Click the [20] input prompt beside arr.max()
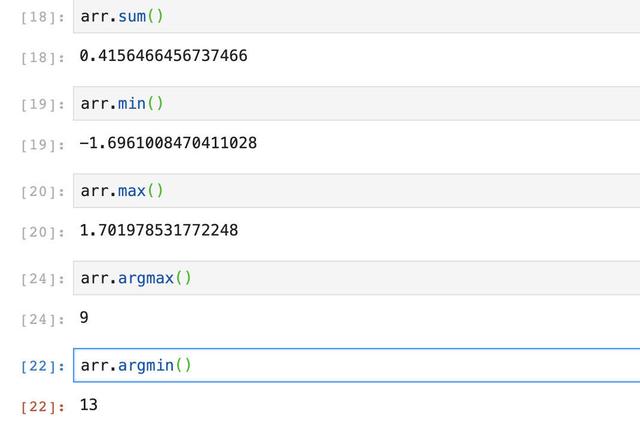This screenshot has height=428, width=640. (x=42, y=192)
